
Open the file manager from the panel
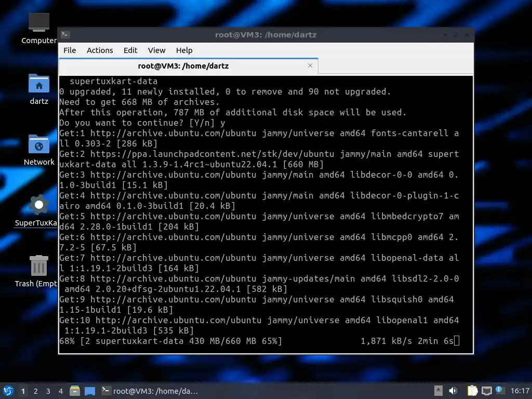75,391
